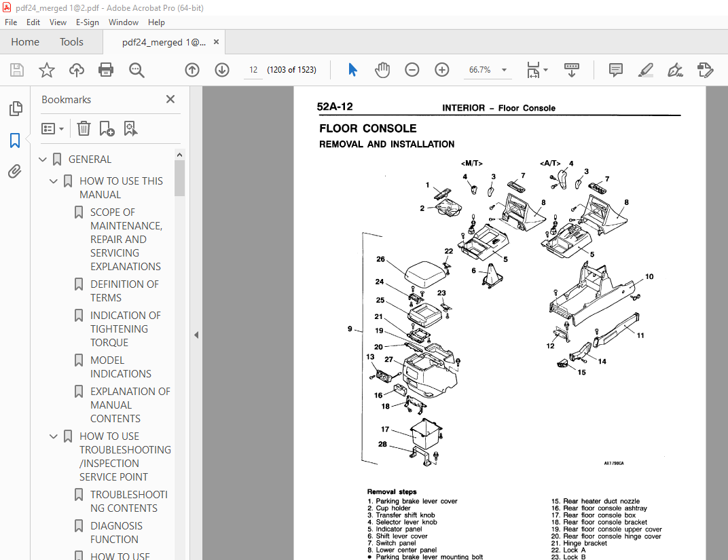This screenshot has height=560, width=728.
Task: Select the highlighter pen tool
Action: 645,70
